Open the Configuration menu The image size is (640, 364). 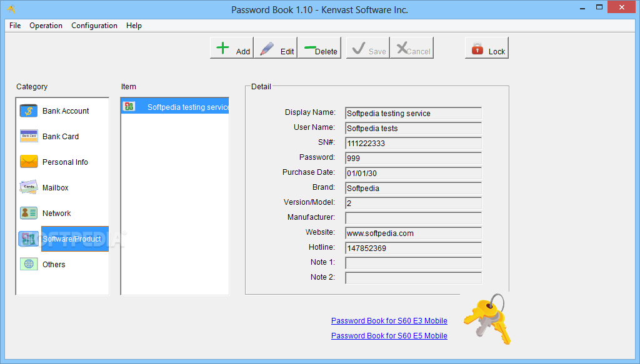[94, 25]
